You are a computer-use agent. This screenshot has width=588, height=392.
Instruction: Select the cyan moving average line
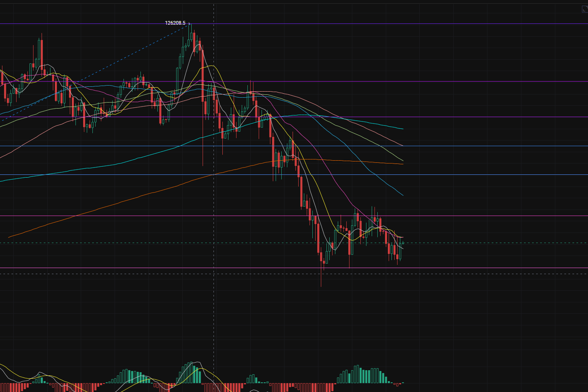tap(121, 163)
